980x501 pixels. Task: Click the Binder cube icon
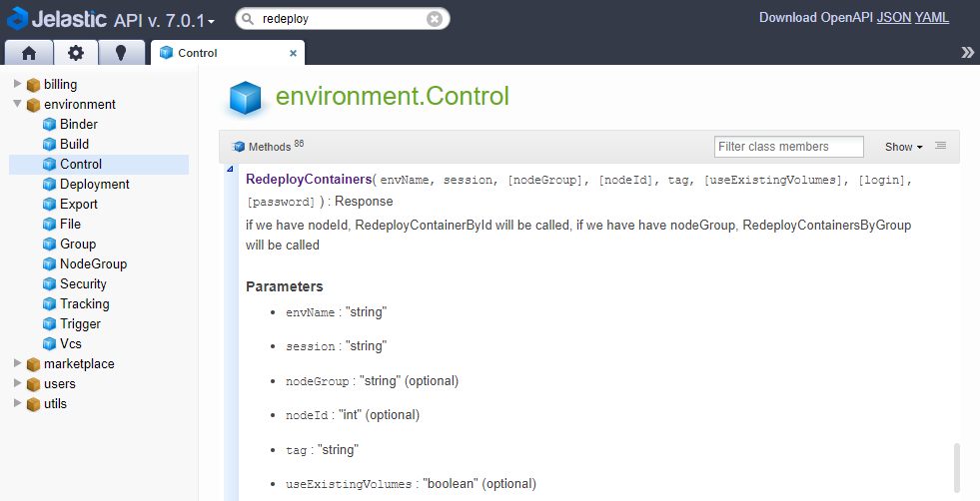tap(49, 125)
